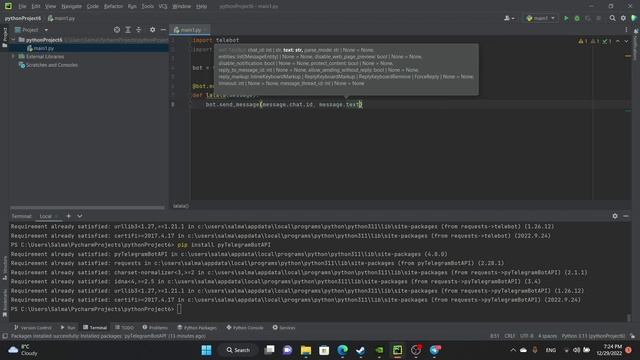Collapse the pythonProject6 tree node
Image resolution: width=640 pixels, height=360 pixels.
[13, 40]
